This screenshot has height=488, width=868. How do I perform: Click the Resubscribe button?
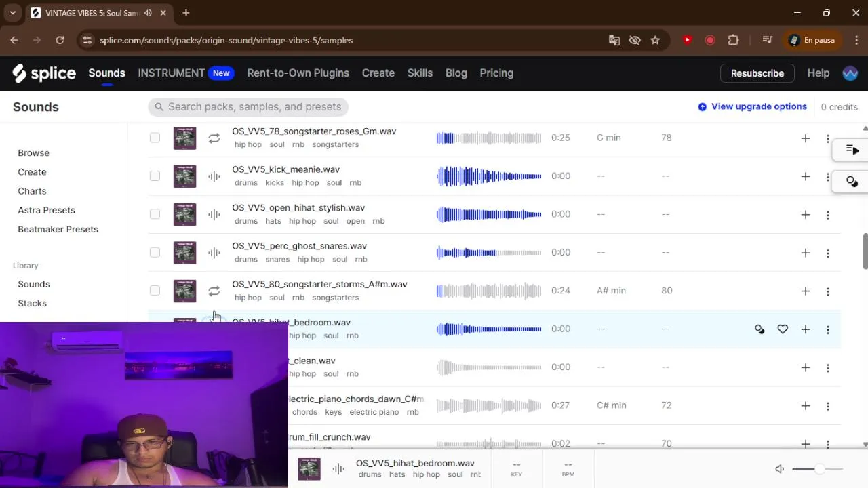(x=757, y=73)
